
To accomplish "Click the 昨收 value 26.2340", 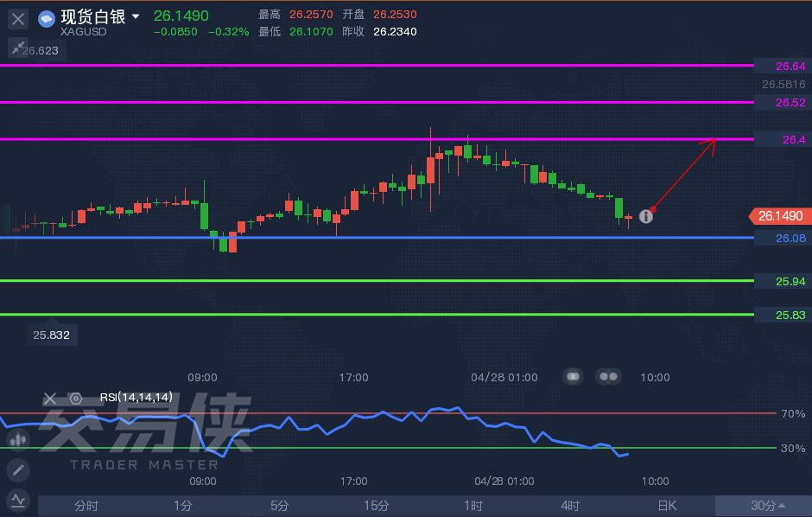I will pyautogui.click(x=395, y=32).
